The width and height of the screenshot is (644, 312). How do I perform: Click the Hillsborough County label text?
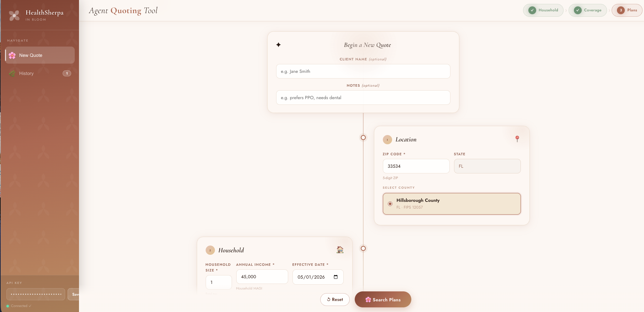click(418, 200)
